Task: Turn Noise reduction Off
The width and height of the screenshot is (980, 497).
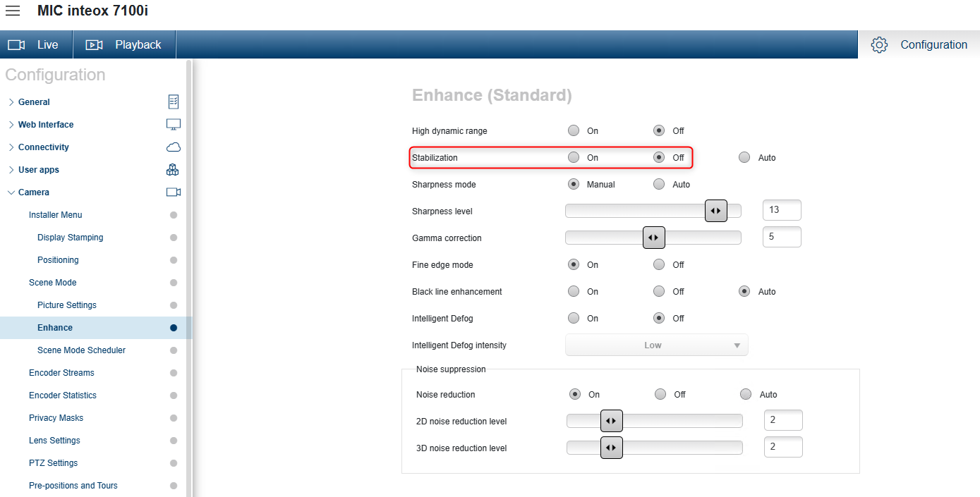Action: 660,394
